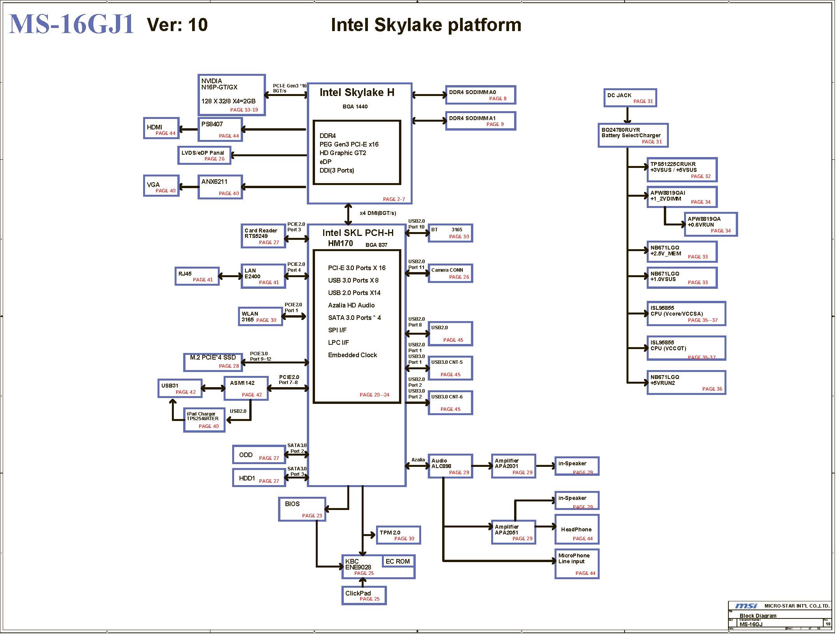Select "PCI-E 3.0 Ports X 16" text
Viewport: 840px width, 634px height.
357,268
